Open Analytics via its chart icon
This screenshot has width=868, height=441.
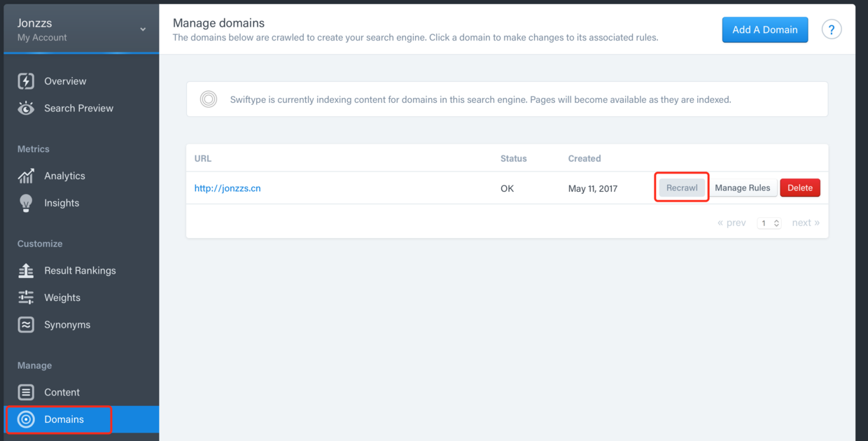[x=26, y=176]
